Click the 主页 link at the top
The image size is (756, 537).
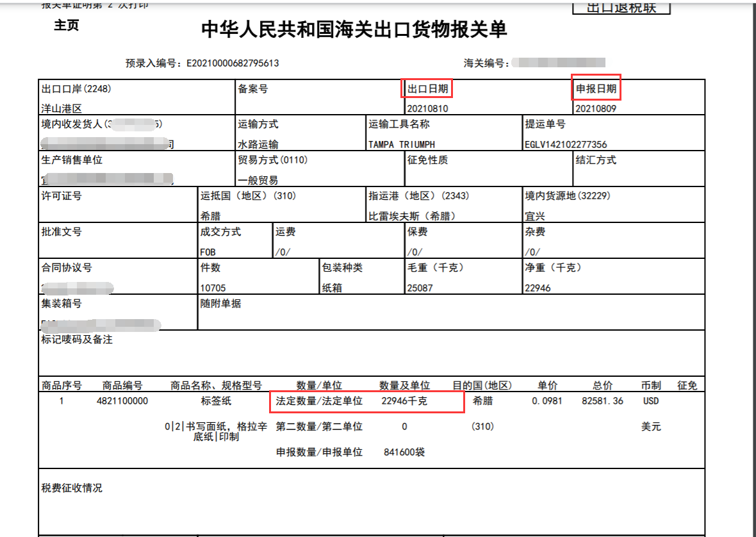(66, 25)
